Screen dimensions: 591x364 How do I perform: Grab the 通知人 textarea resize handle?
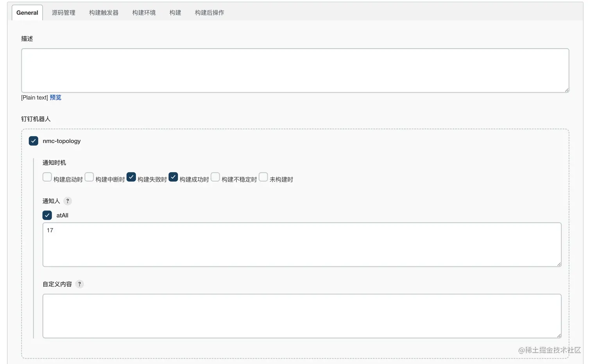click(x=559, y=264)
